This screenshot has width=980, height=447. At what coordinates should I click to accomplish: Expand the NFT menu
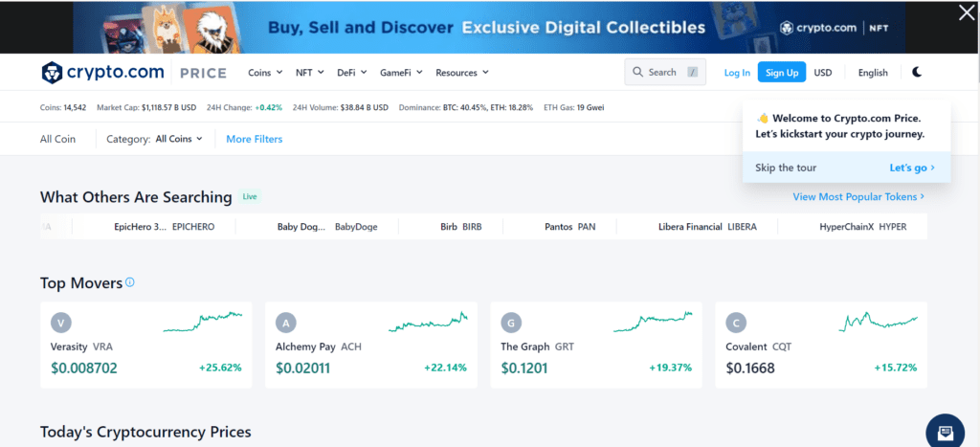click(309, 73)
